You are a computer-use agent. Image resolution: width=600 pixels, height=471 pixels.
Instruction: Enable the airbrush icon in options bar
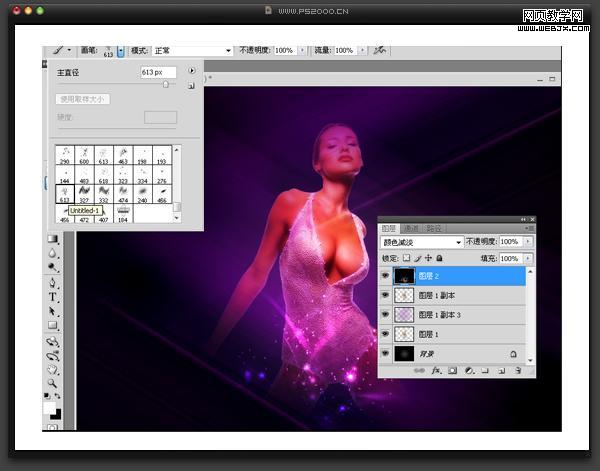click(x=380, y=50)
